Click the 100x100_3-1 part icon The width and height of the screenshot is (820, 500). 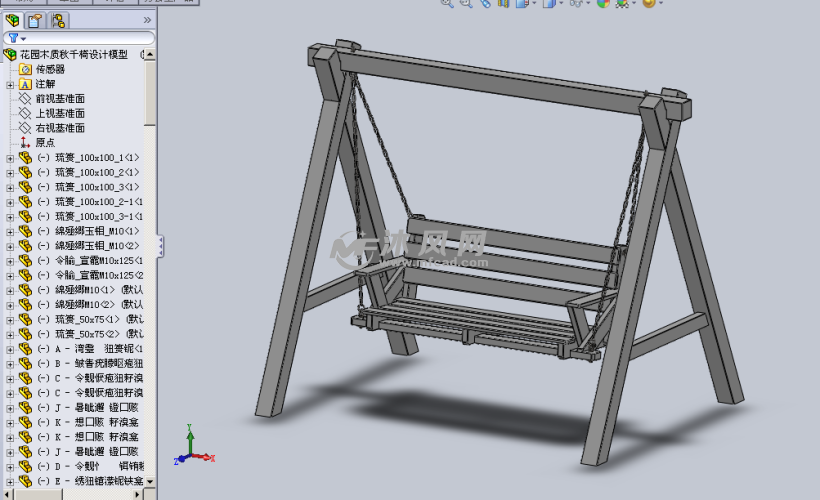click(25, 216)
